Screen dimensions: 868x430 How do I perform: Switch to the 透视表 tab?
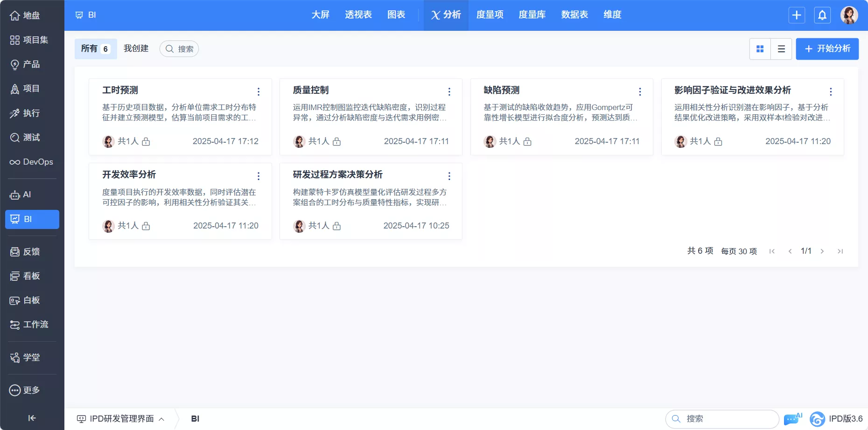click(x=358, y=15)
